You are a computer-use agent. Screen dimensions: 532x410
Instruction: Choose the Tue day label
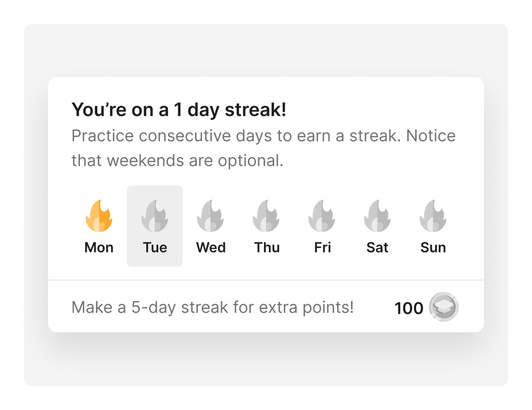(155, 247)
